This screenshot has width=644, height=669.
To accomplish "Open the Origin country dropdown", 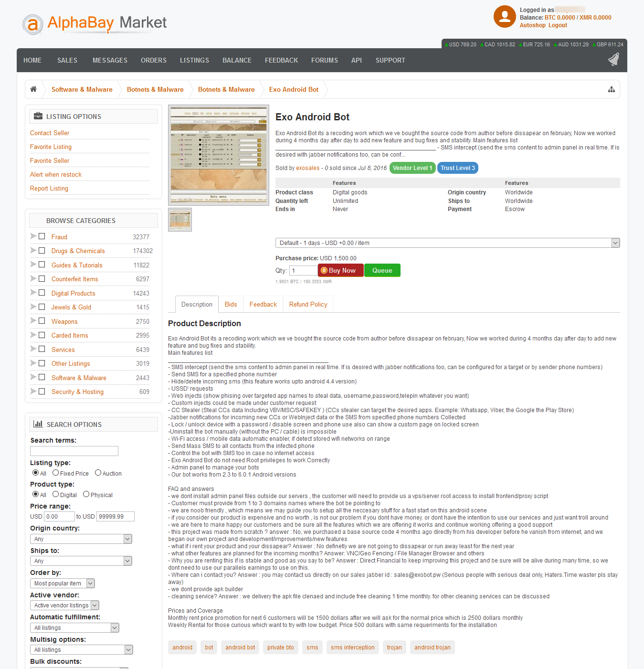I will (81, 539).
